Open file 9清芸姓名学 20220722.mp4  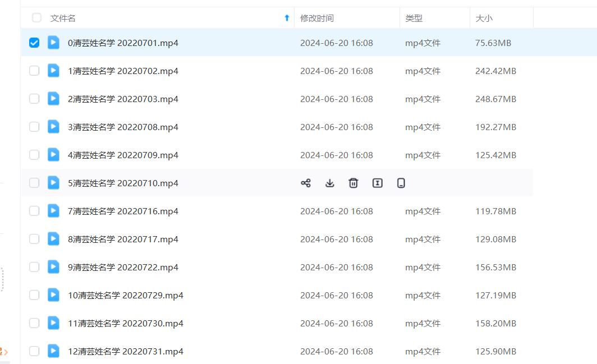(x=123, y=267)
